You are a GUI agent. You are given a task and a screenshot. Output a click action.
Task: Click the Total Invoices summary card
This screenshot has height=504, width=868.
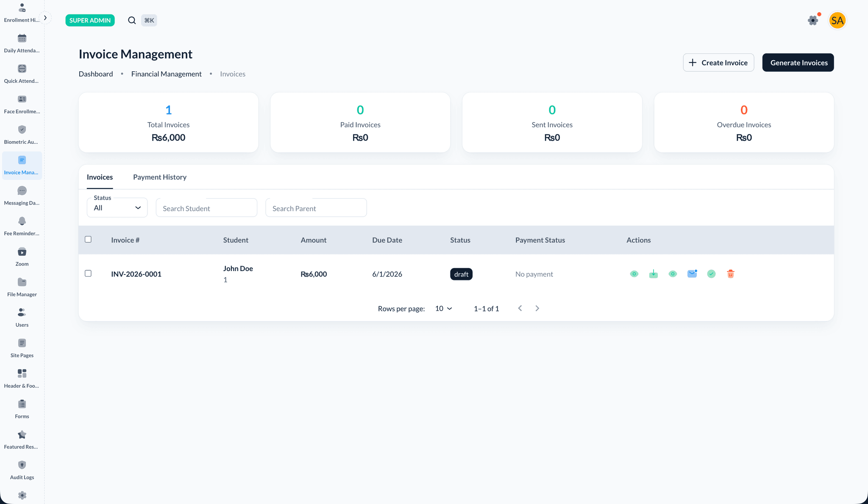(x=169, y=123)
